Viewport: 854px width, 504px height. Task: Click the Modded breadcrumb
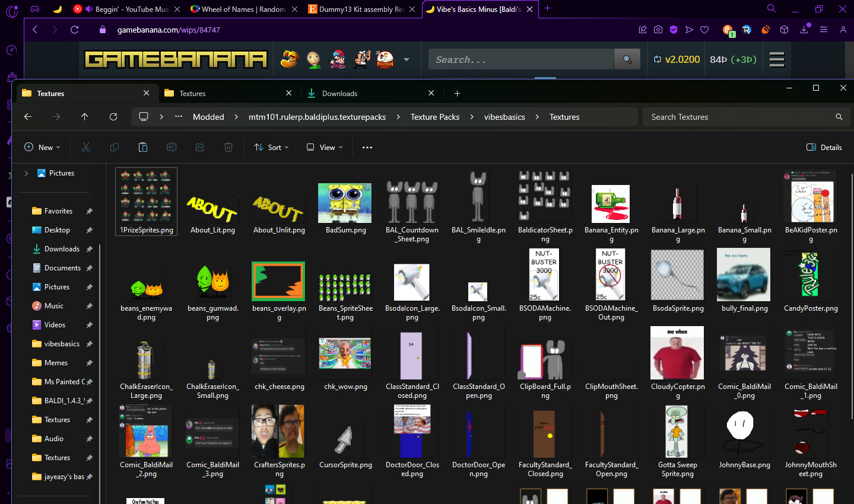coord(208,117)
